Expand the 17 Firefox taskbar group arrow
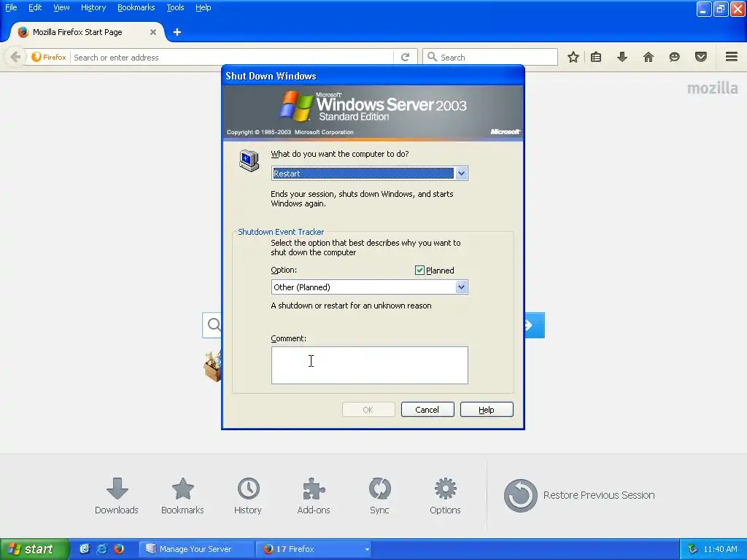747x560 pixels. [x=367, y=549]
